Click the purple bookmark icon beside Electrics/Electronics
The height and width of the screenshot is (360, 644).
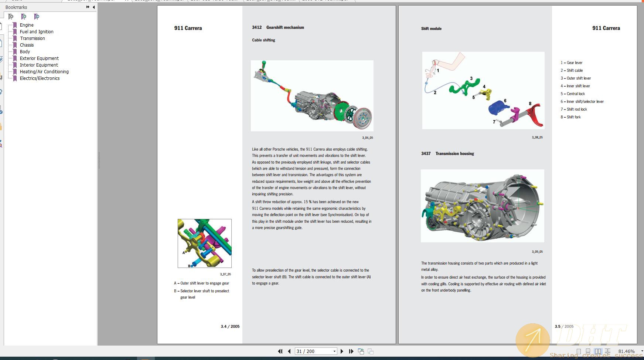coord(15,78)
